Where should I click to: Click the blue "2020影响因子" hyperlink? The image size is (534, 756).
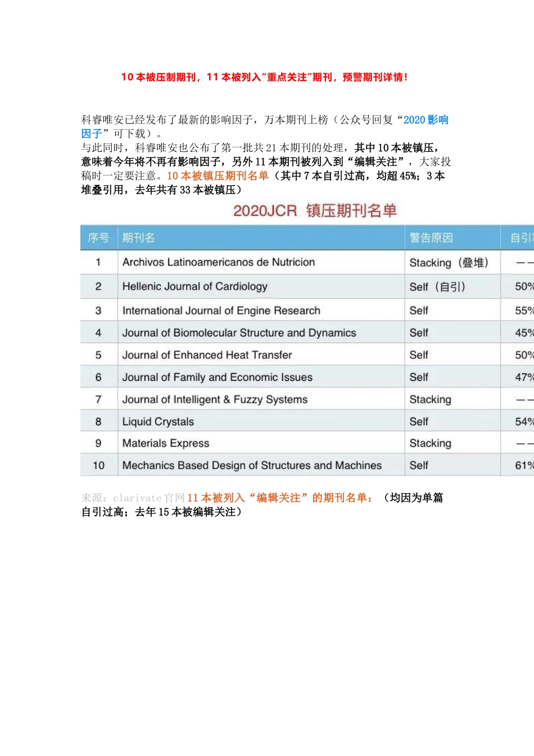point(426,120)
